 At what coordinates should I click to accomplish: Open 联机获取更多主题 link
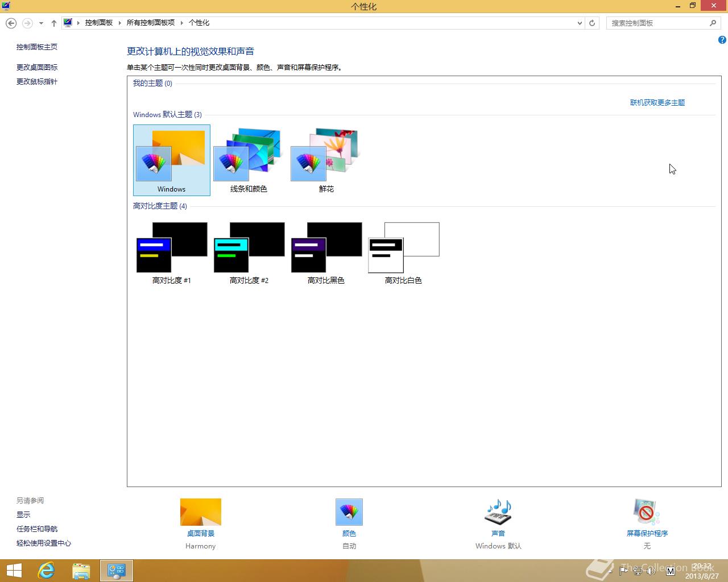[x=657, y=102]
